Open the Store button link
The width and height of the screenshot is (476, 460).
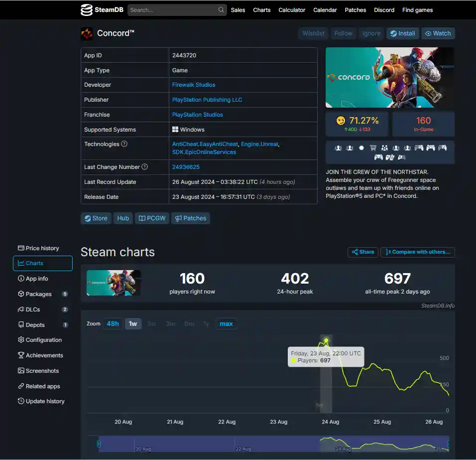click(x=96, y=218)
